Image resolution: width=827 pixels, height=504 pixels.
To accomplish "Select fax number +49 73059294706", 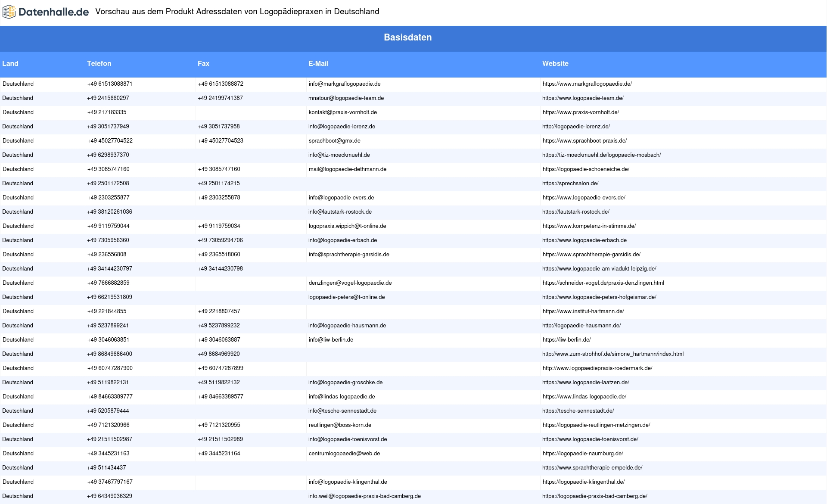I will (x=220, y=240).
